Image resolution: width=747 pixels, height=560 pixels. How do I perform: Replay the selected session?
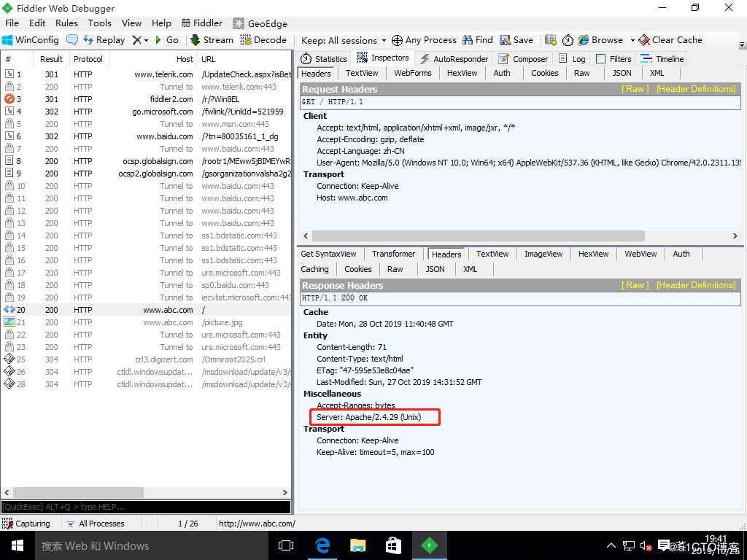coord(104,40)
